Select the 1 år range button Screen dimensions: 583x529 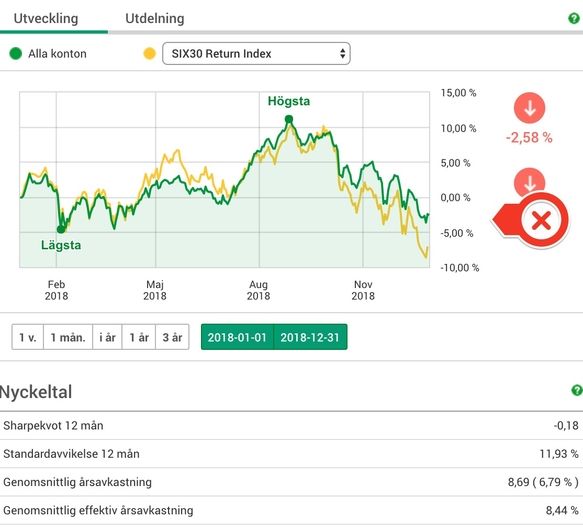[x=139, y=337]
